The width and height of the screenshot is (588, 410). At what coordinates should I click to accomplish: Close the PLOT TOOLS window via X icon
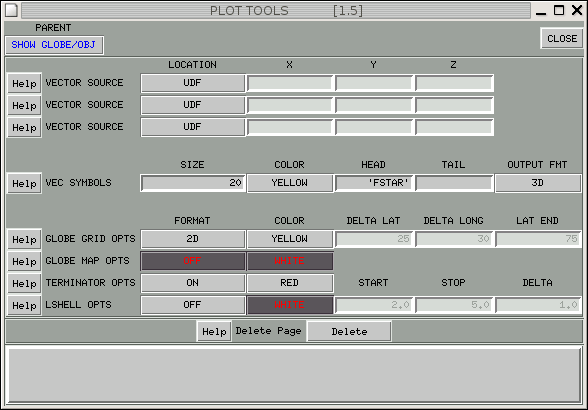point(577,11)
